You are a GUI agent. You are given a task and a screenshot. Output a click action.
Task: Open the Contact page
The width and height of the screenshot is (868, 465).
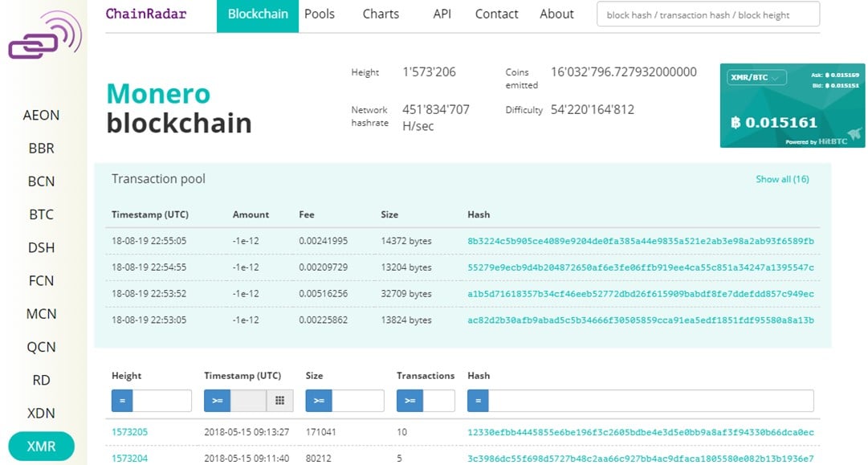(x=496, y=14)
